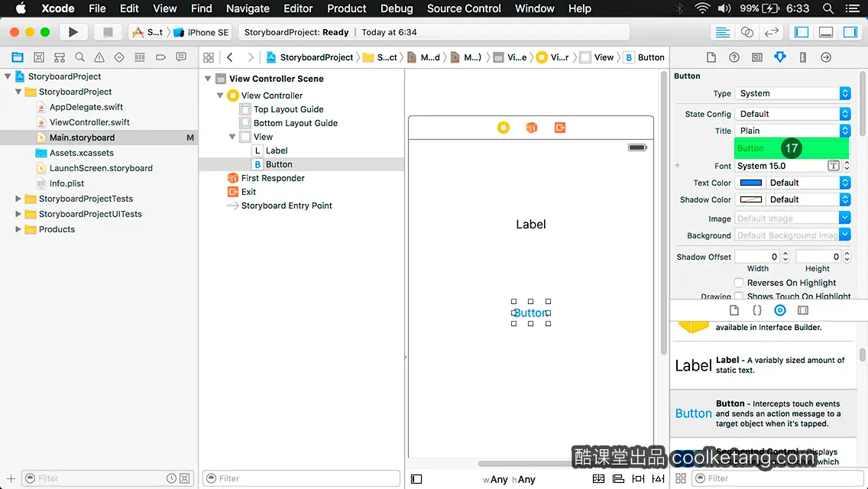Toggle the document outline
Image resolution: width=868 pixels, height=489 pixels.
click(x=416, y=479)
